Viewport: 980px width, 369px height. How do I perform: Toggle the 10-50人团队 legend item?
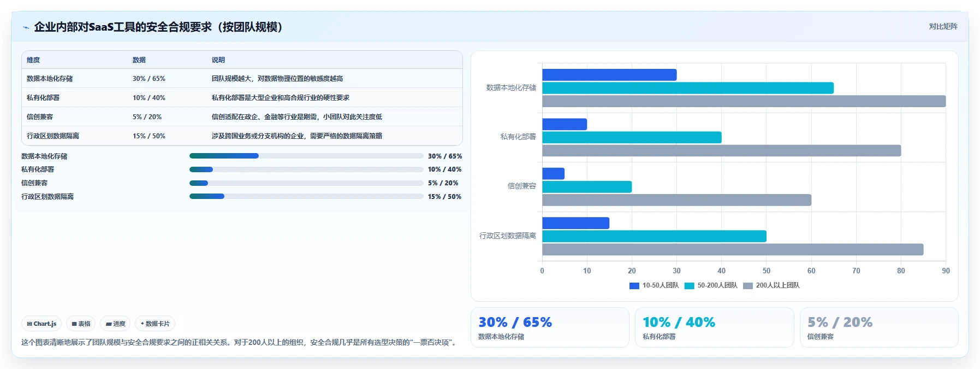(654, 285)
